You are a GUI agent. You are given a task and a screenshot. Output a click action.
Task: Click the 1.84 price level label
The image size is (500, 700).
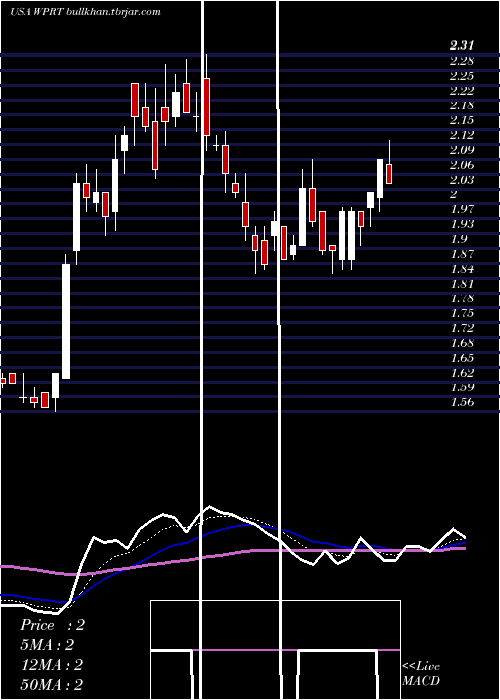462,268
